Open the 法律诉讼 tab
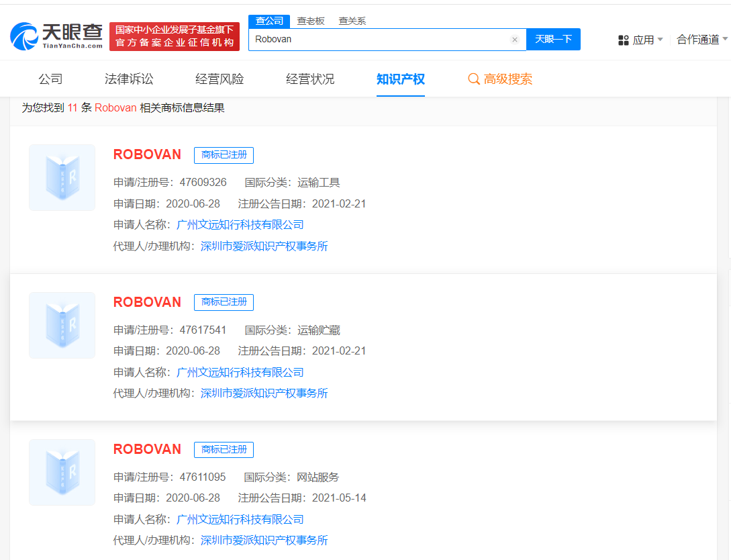 click(x=129, y=79)
